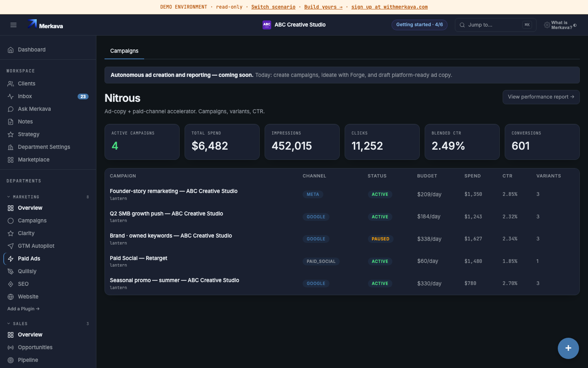588x368 pixels.
Task: Go to Ask Merkava
Action: pos(48,109)
